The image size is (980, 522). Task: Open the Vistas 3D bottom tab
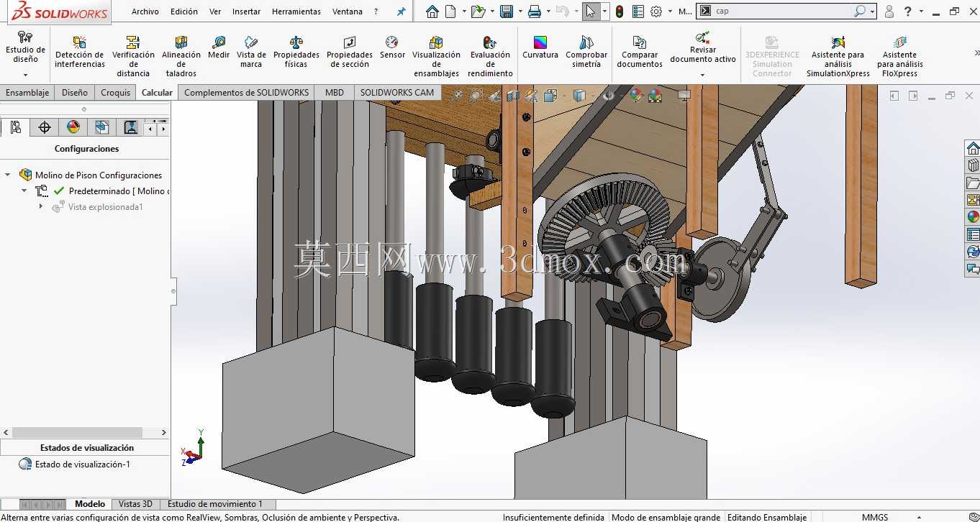[135, 504]
